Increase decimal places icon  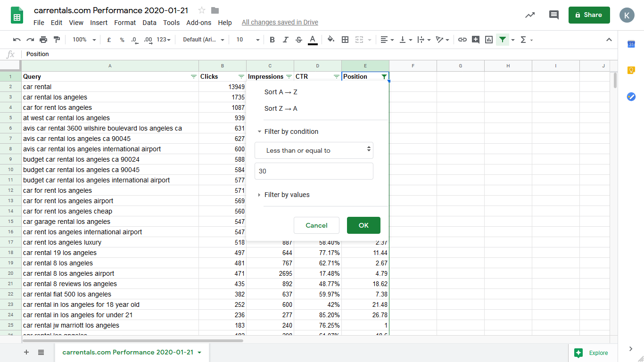click(x=148, y=40)
